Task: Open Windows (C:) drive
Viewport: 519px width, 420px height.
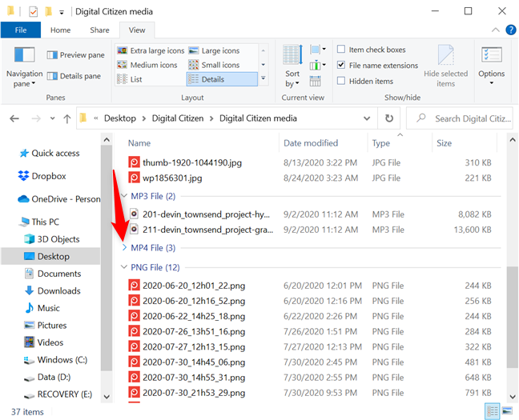Action: 55,360
